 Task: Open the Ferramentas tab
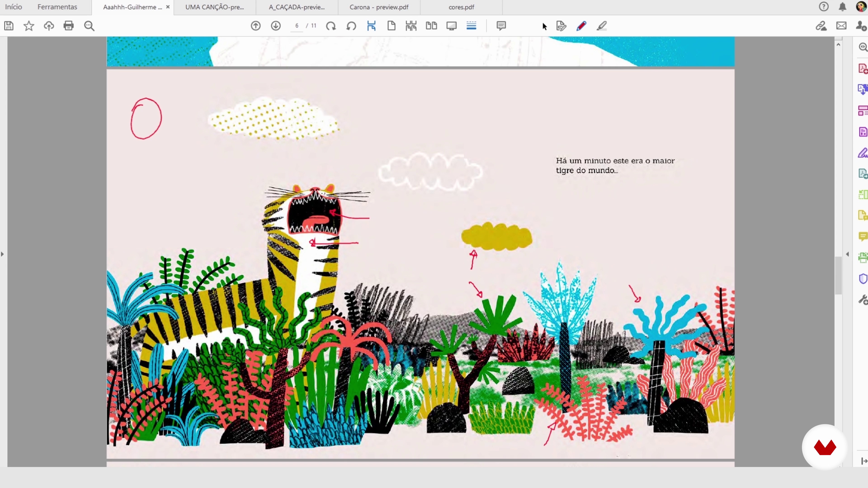[57, 7]
